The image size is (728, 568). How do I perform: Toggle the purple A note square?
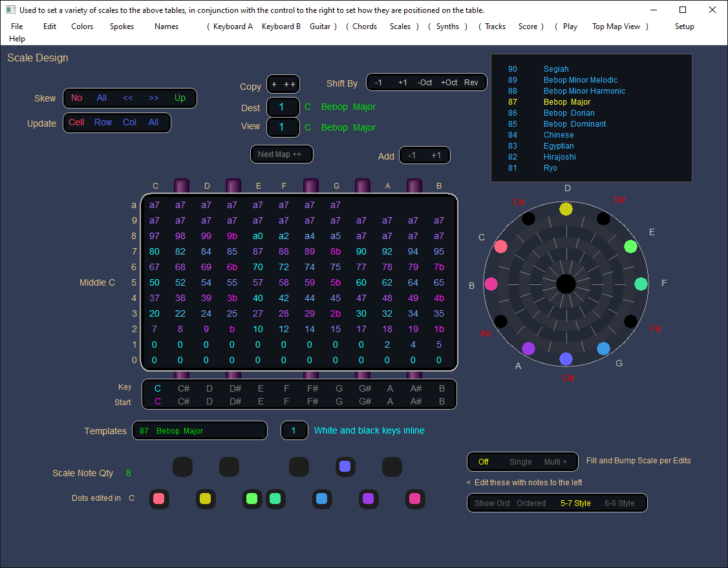click(369, 499)
